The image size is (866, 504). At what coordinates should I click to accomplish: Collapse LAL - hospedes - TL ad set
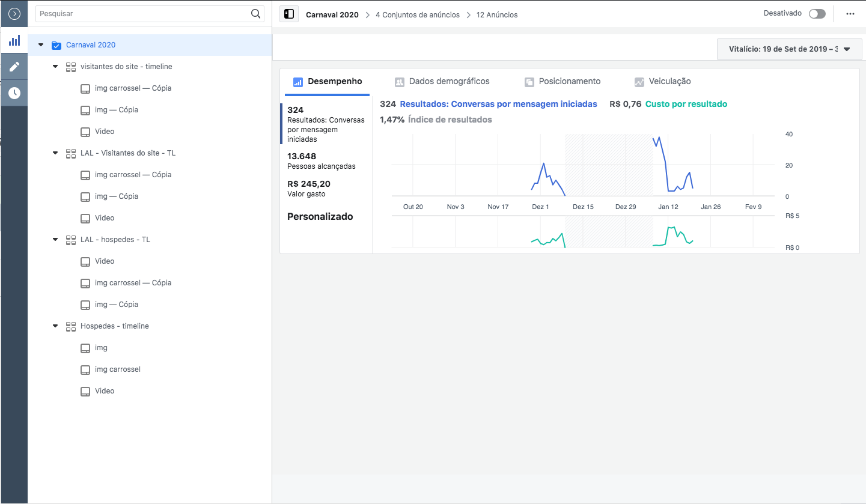(55, 240)
